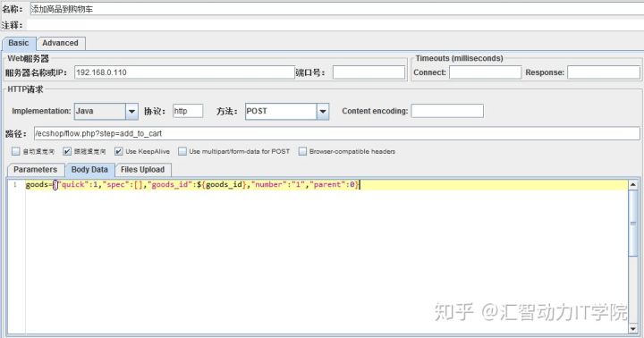Image resolution: width=644 pixels, height=338 pixels.
Task: Click the Content encoding field
Action: pos(447,111)
